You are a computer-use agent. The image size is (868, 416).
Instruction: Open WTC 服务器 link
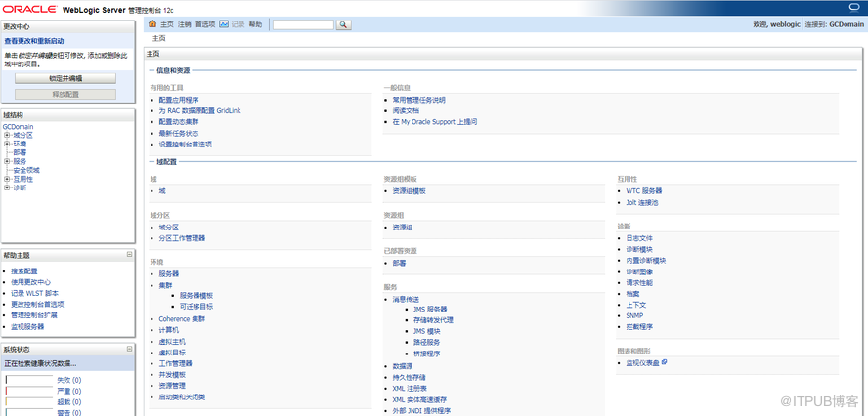(x=644, y=190)
